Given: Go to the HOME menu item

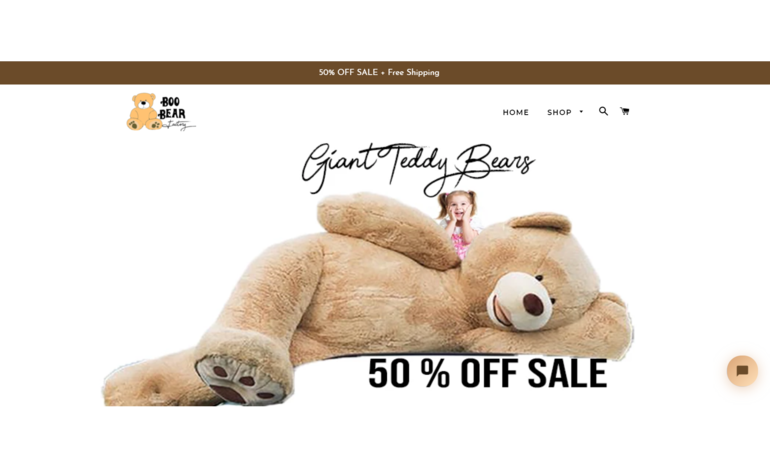Looking at the screenshot, I should pyautogui.click(x=516, y=112).
